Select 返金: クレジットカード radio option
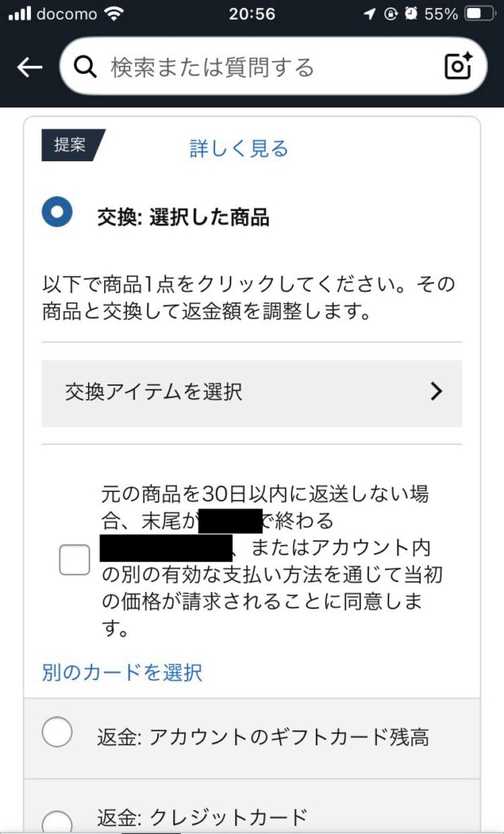This screenshot has height=834, width=504. coord(57,821)
